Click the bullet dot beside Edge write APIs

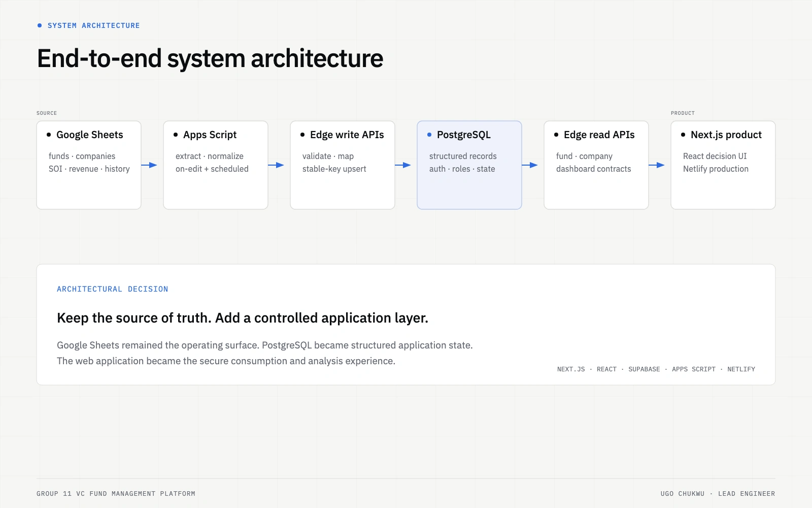click(302, 135)
